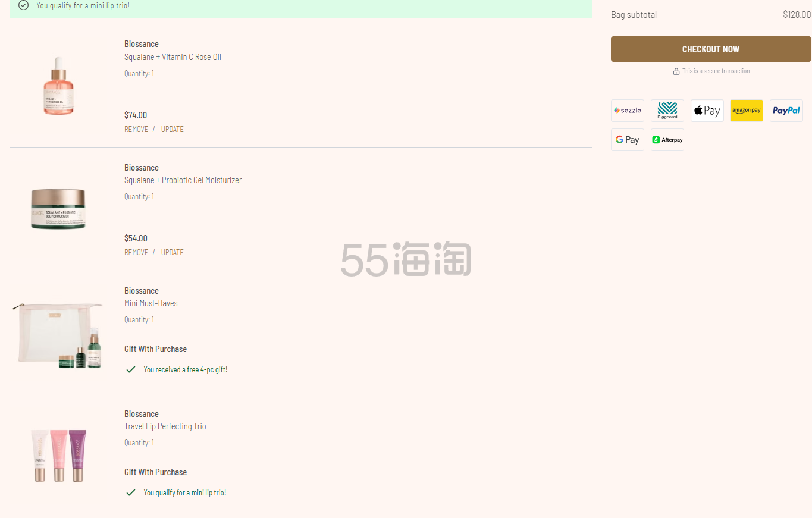This screenshot has width=812, height=518.
Task: Click the banner's circled checkmark icon
Action: click(x=23, y=5)
